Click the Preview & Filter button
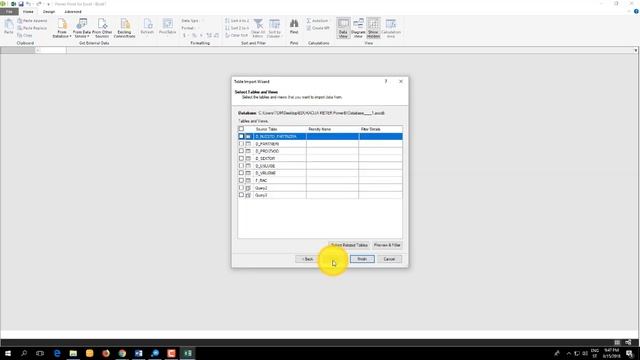Screen dimensions: 640x360 click(x=387, y=245)
